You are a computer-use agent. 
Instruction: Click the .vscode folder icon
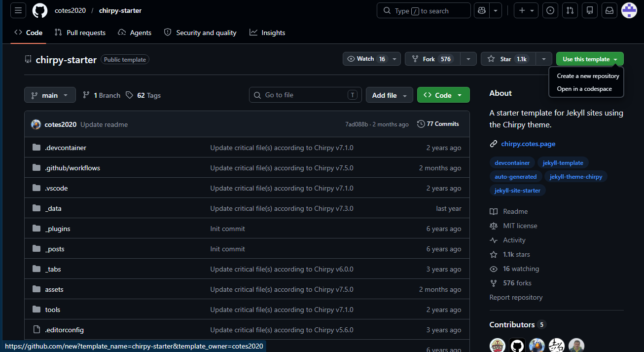[x=36, y=188]
